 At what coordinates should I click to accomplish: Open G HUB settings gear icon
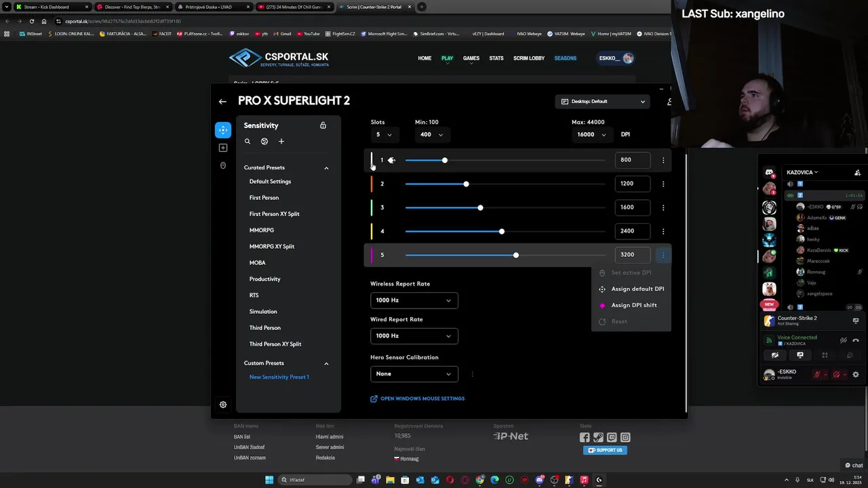click(x=223, y=405)
